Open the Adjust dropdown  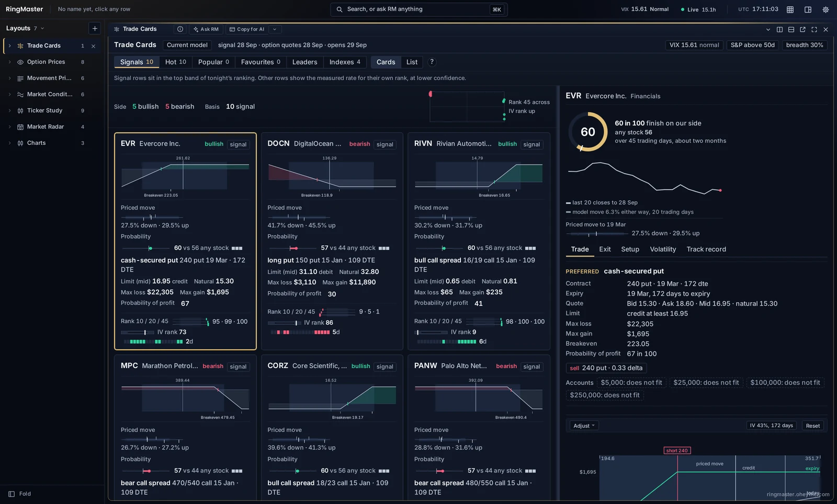tap(584, 426)
